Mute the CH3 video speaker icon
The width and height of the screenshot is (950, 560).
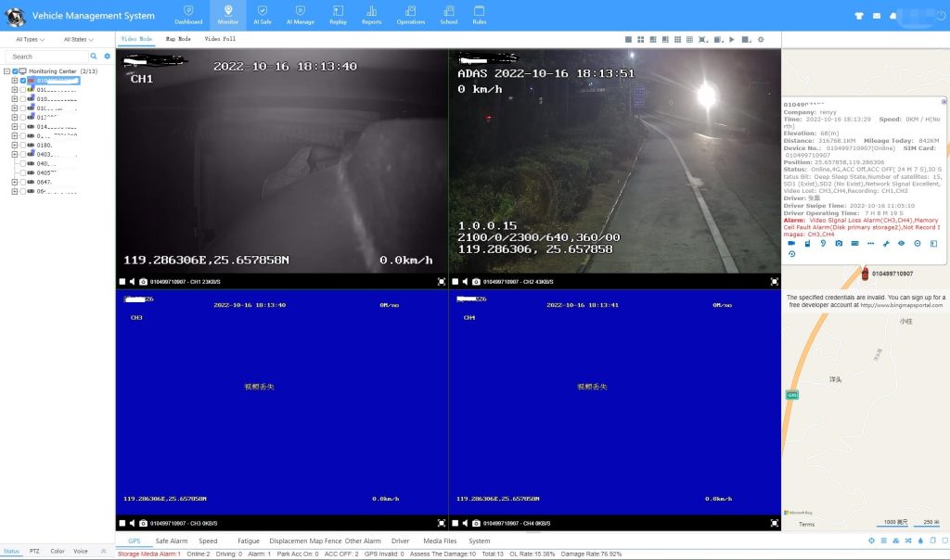click(132, 522)
